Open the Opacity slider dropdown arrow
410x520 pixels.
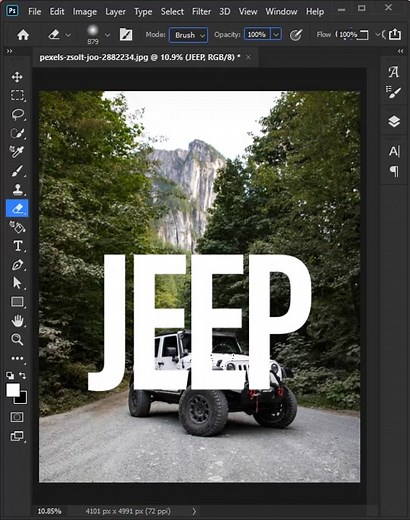(x=276, y=34)
